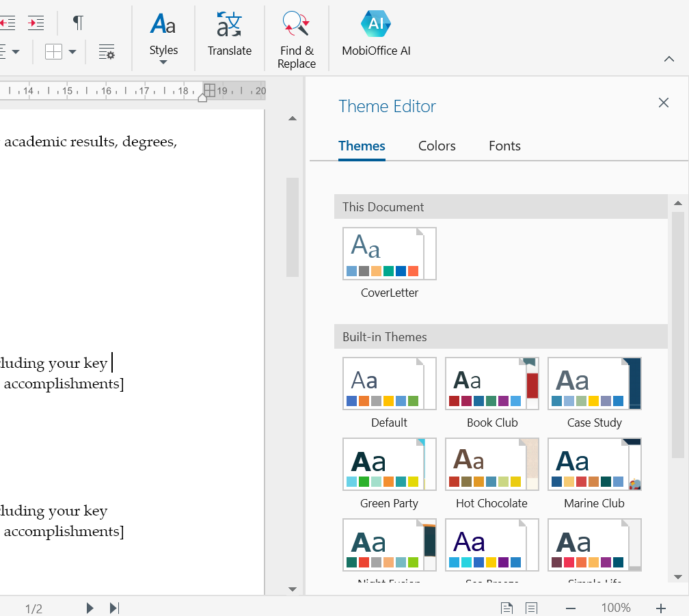Screen dimensions: 689x616
Task: Apply the Default built-in theme
Action: (390, 384)
